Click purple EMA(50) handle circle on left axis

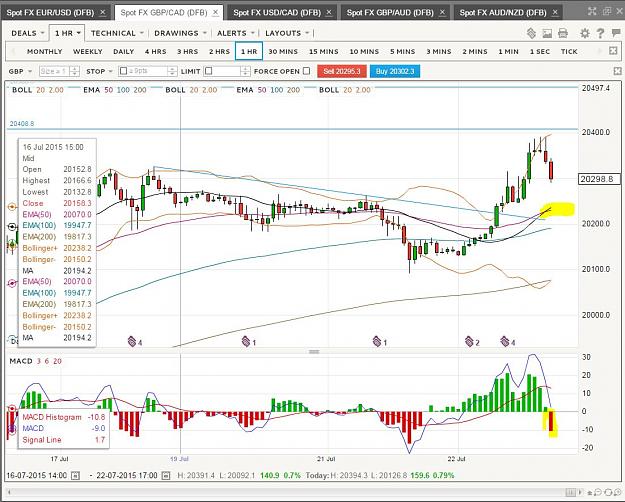point(12,283)
